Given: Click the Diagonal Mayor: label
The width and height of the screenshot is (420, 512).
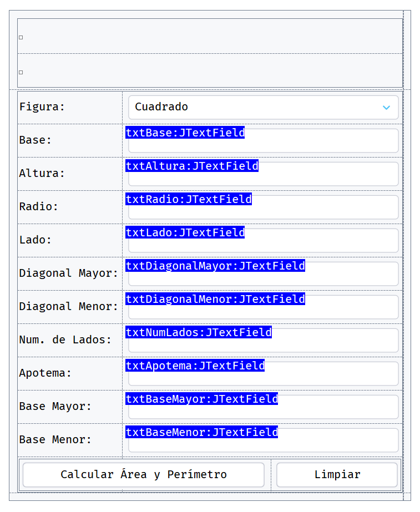Looking at the screenshot, I should click(69, 273).
